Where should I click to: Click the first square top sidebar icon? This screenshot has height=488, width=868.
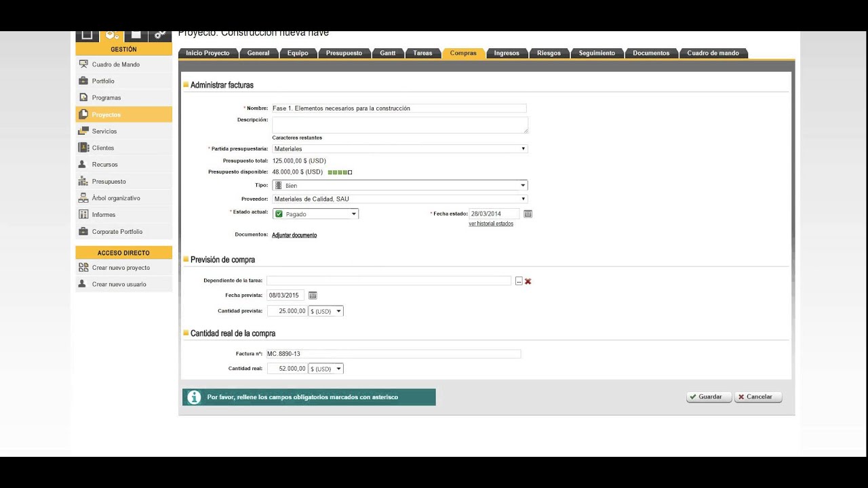(87, 35)
